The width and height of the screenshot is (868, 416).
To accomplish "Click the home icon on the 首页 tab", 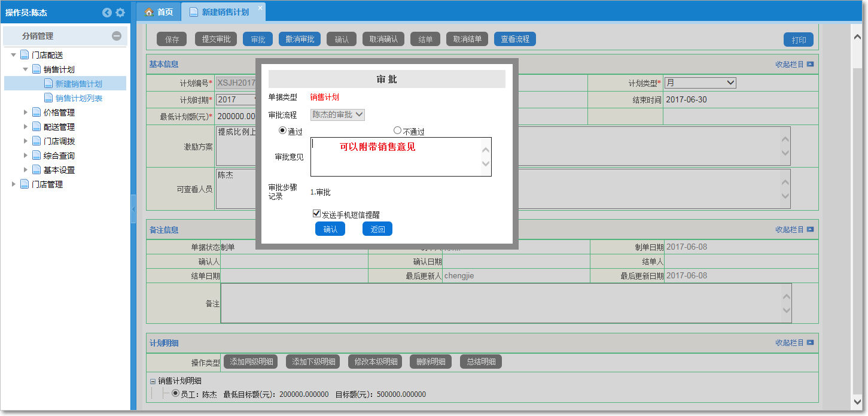I will point(149,11).
